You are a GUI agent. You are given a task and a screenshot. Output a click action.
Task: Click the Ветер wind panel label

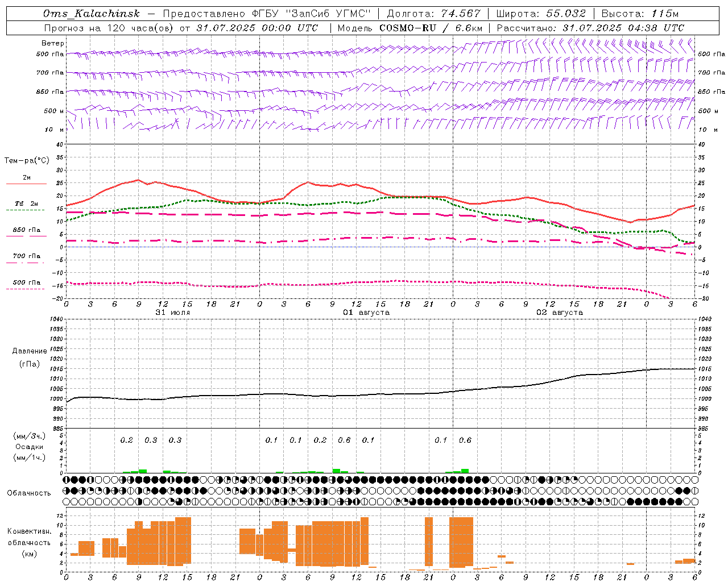53,43
